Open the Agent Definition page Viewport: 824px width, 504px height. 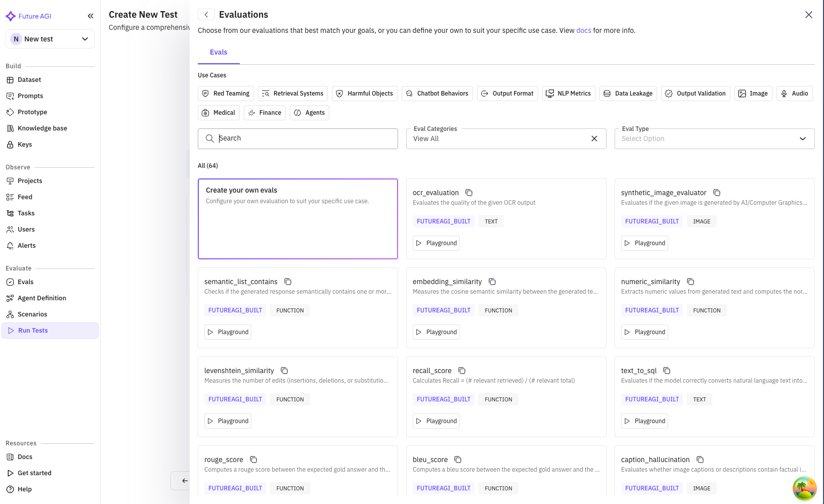click(x=42, y=298)
